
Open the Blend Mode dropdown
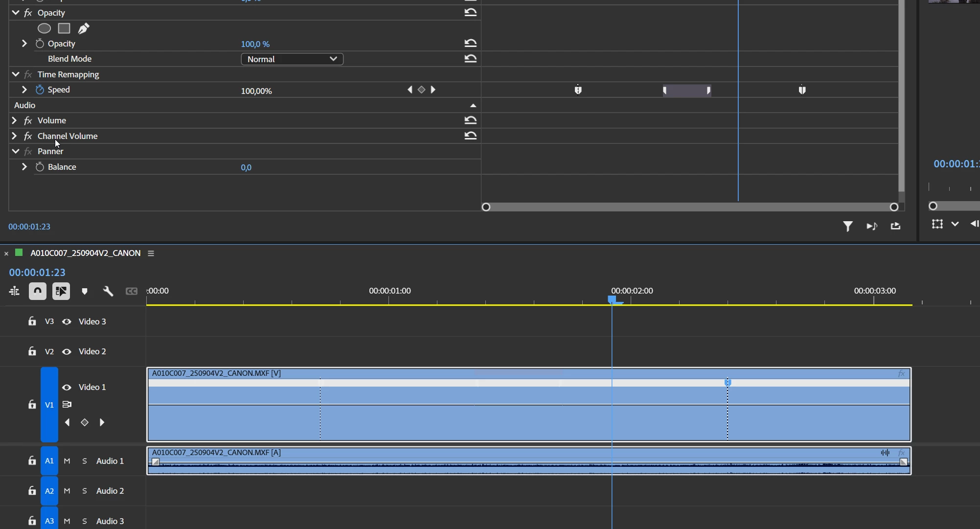pyautogui.click(x=292, y=59)
